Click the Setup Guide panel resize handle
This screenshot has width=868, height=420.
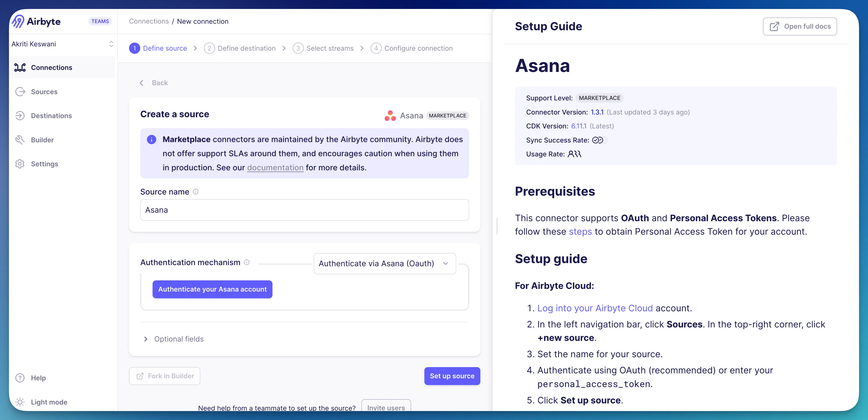point(497,226)
